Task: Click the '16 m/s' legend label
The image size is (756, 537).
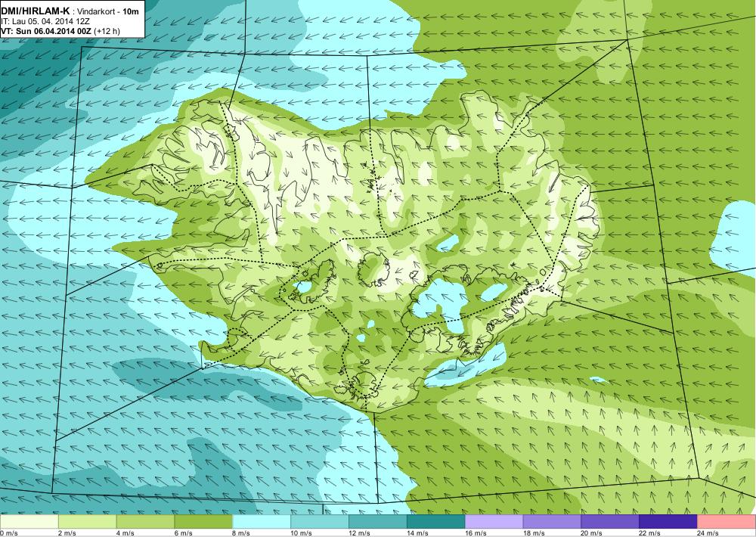Action: [476, 533]
